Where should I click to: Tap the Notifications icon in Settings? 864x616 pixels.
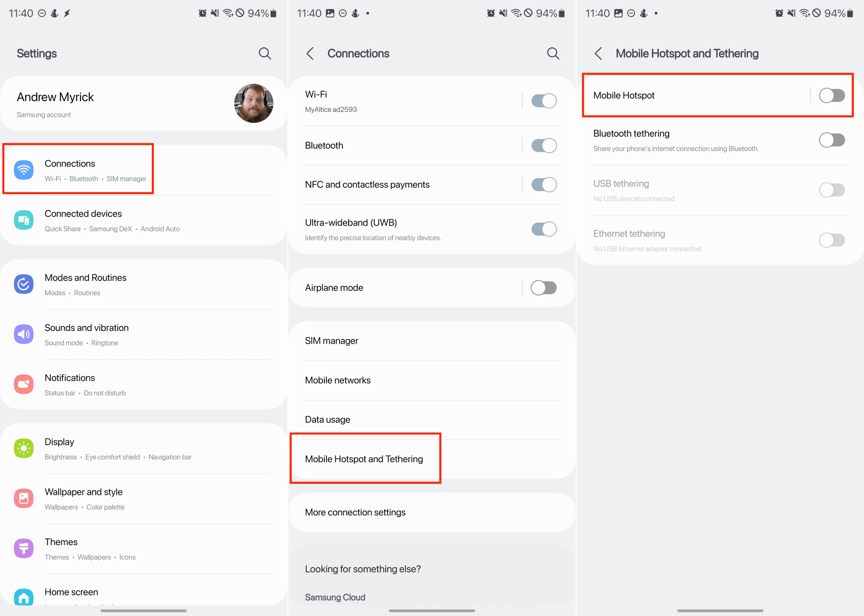[x=24, y=385]
